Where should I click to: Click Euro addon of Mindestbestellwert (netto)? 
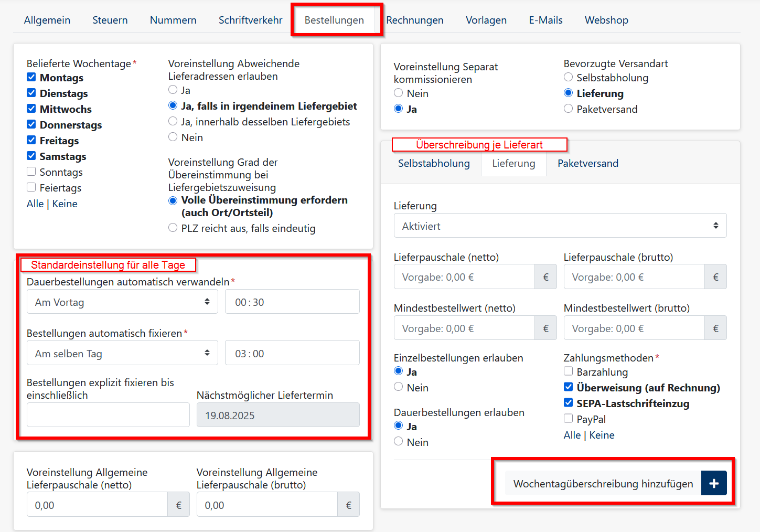545,328
